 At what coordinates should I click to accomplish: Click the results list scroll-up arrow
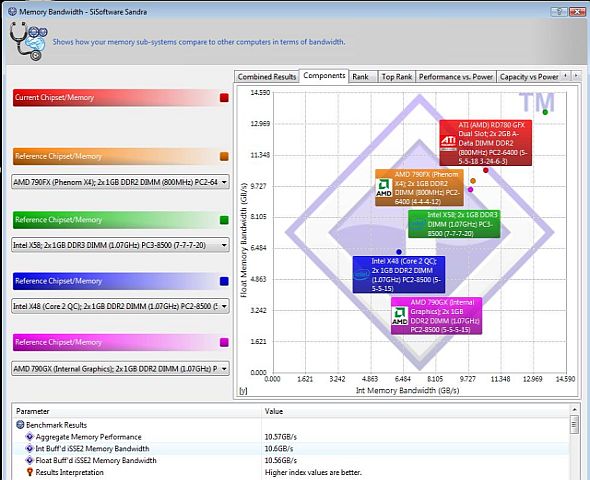click(574, 409)
